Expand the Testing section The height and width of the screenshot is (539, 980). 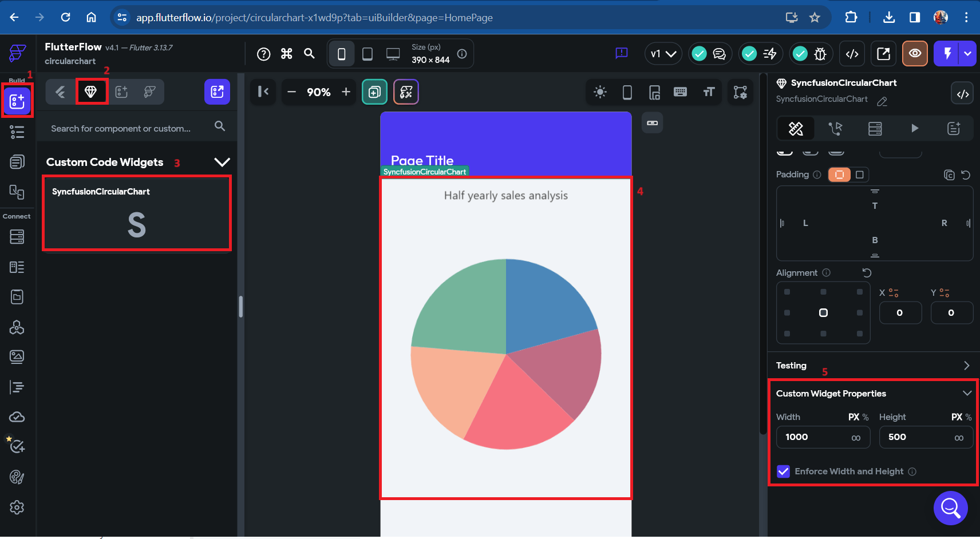point(966,366)
